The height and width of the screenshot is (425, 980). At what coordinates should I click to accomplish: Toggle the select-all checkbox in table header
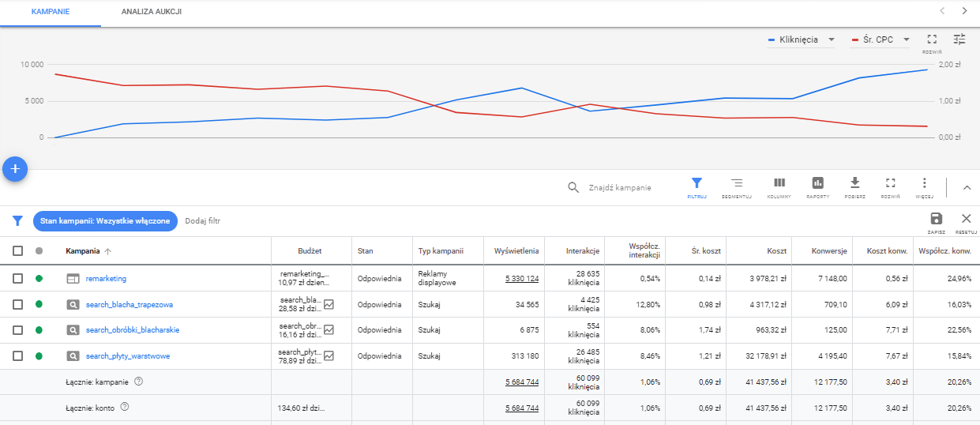point(17,251)
